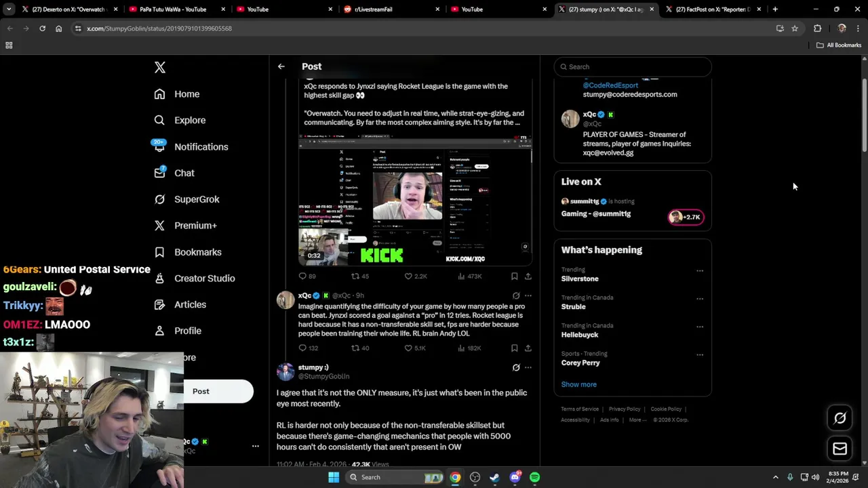View xQc's post 182K views analytics
Image resolution: width=868 pixels, height=488 pixels.
click(x=470, y=348)
